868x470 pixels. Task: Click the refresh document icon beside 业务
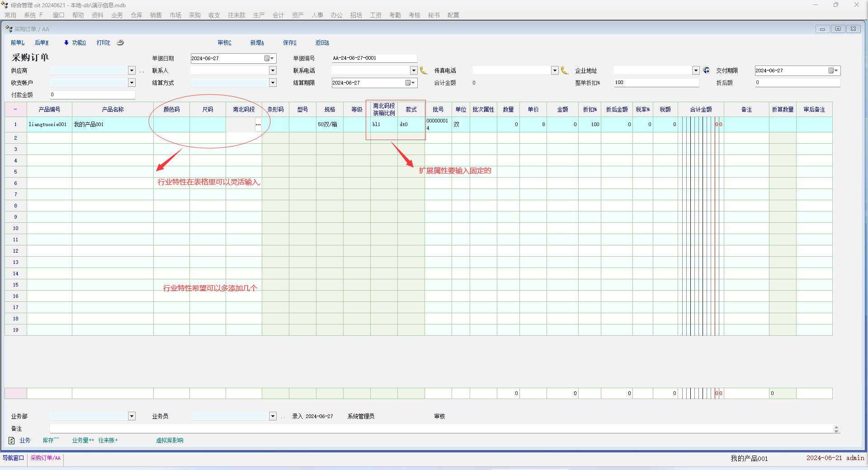pos(12,440)
